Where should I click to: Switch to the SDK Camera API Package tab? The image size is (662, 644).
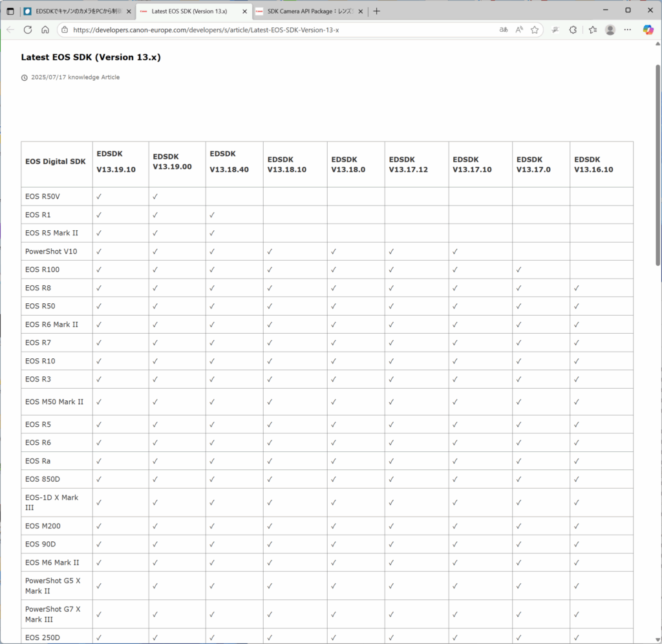[307, 11]
